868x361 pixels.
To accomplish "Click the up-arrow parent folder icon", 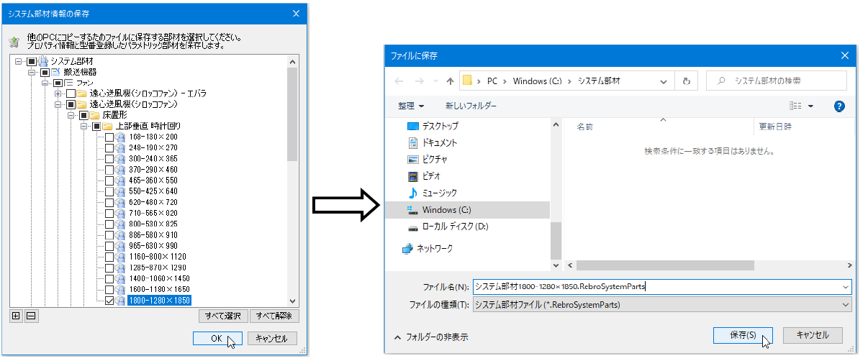I will point(450,81).
